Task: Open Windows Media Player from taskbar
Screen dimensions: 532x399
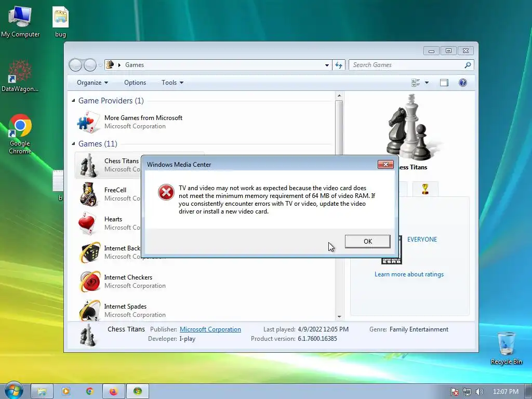Action: click(x=66, y=392)
